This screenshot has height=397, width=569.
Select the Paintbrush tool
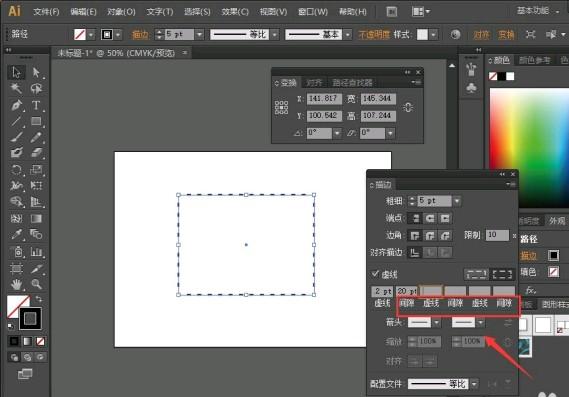[x=16, y=138]
